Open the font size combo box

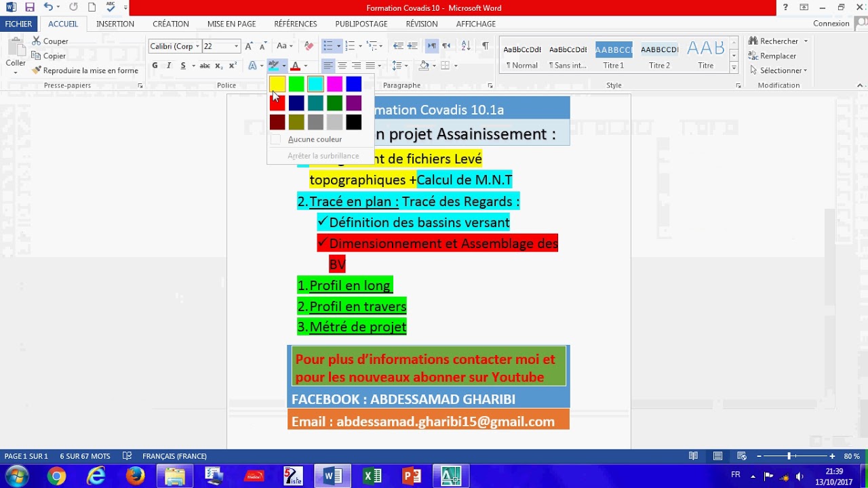[221, 46]
